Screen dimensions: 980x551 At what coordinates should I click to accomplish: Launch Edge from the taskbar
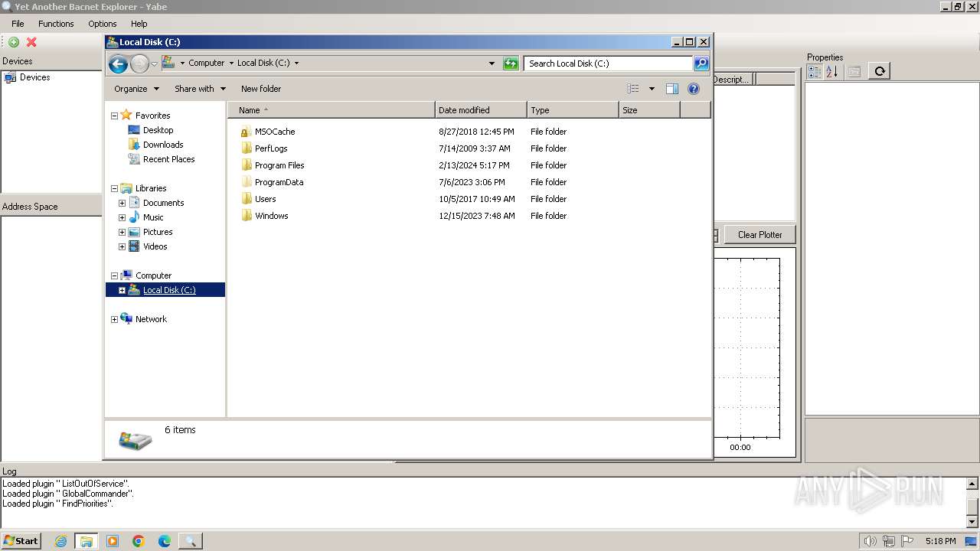pos(165,541)
